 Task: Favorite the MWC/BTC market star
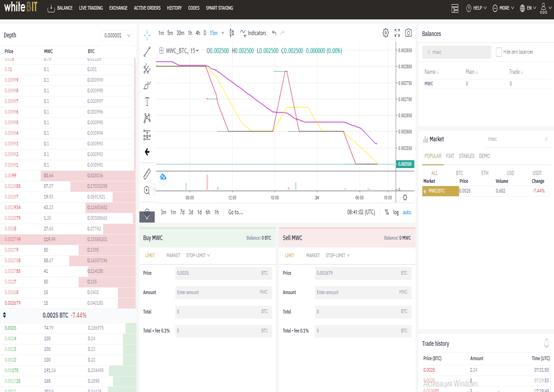425,191
